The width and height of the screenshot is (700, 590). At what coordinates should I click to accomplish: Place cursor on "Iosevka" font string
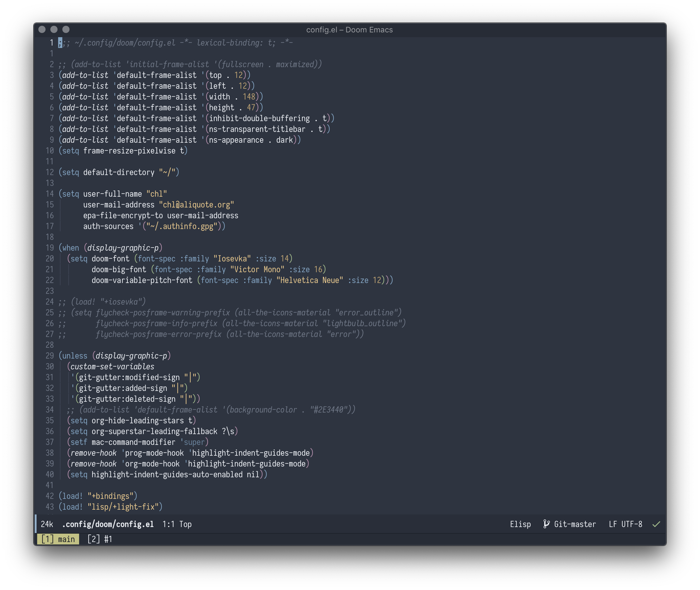coord(232,258)
